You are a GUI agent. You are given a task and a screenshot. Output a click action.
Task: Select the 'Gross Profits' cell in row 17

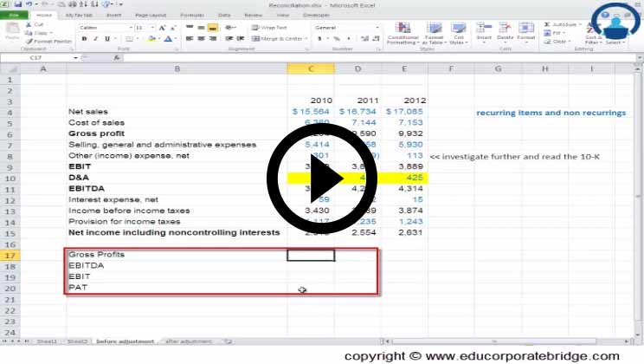pos(177,255)
